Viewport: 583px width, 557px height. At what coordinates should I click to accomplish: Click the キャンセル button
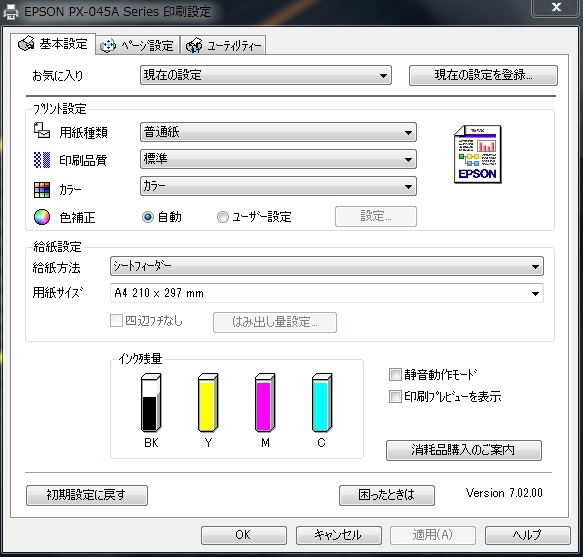338,535
